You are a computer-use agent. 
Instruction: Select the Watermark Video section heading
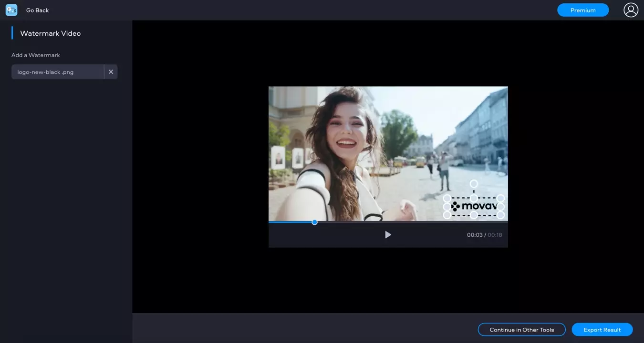pos(50,33)
